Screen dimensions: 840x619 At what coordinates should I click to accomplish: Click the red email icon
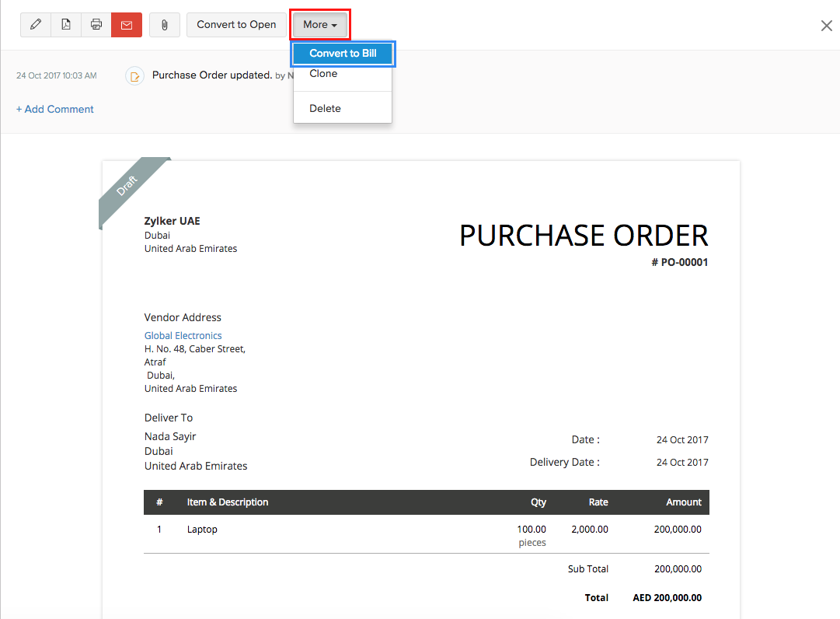coord(127,25)
